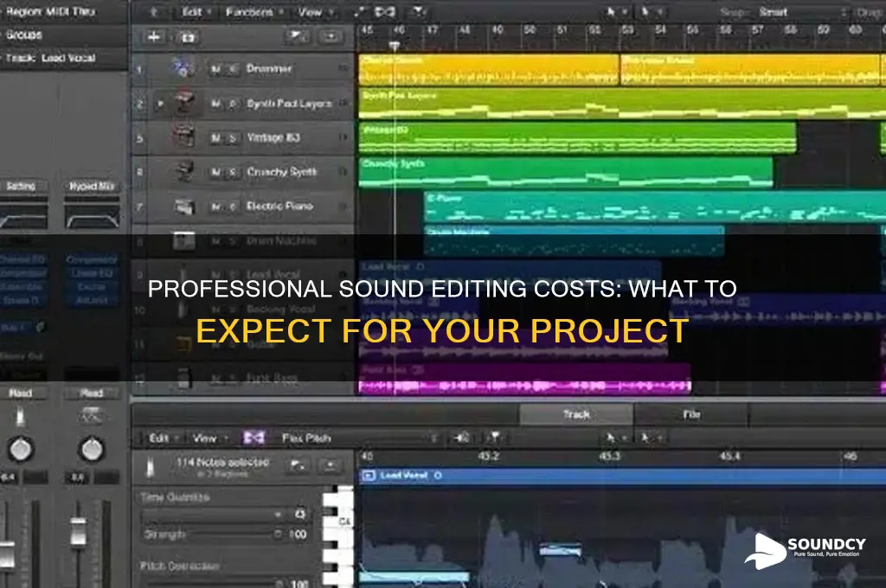
Task: Open the editor Edit menu
Action: coord(164,438)
